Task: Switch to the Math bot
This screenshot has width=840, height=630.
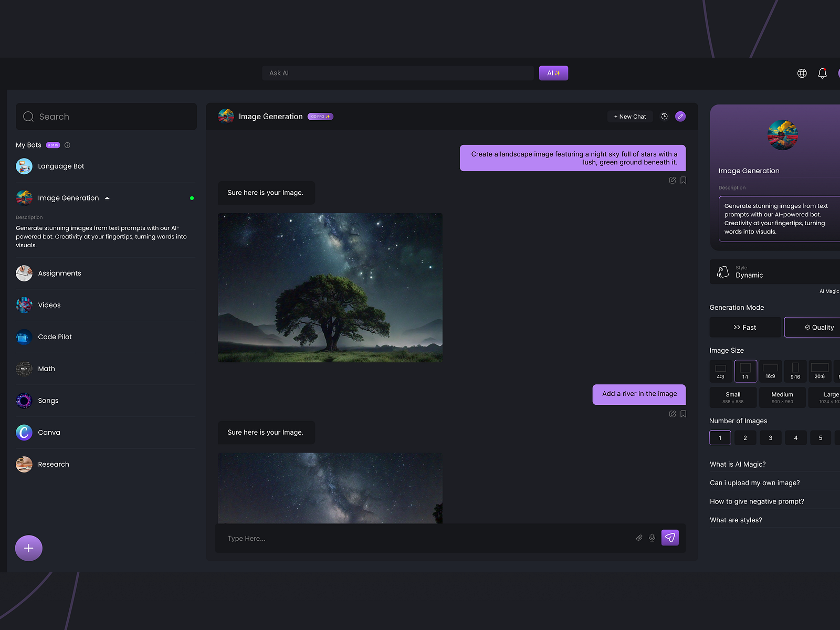Action: tap(46, 369)
